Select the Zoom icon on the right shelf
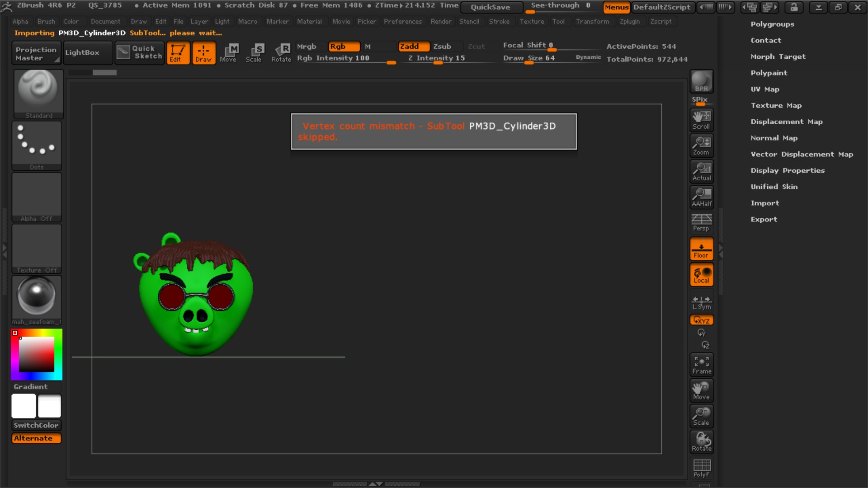This screenshot has width=868, height=488. [x=701, y=145]
